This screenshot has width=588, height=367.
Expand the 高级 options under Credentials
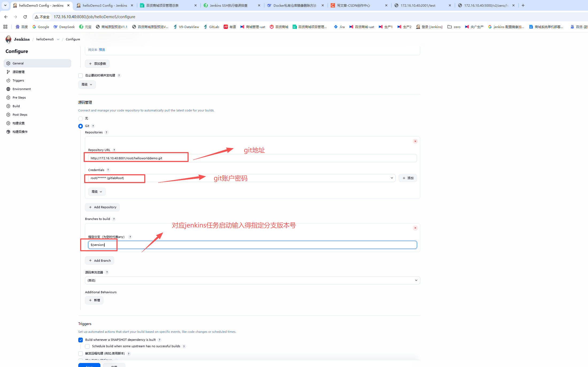click(x=97, y=192)
